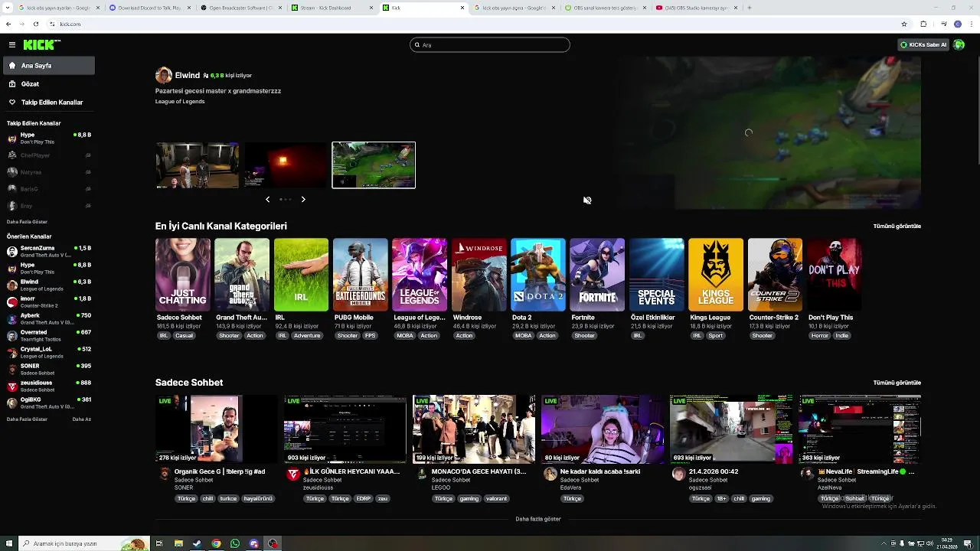This screenshot has width=980, height=551.
Task: Open the user profile avatar menu
Action: (x=959, y=45)
